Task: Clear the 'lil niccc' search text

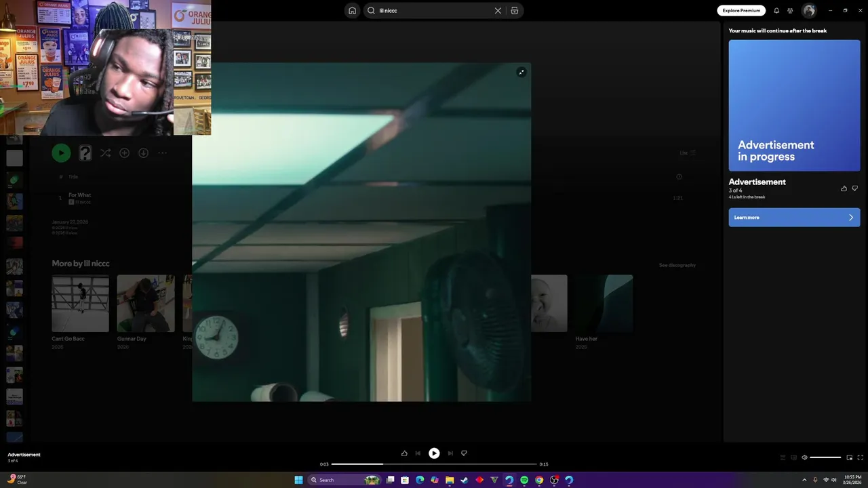Action: [498, 11]
